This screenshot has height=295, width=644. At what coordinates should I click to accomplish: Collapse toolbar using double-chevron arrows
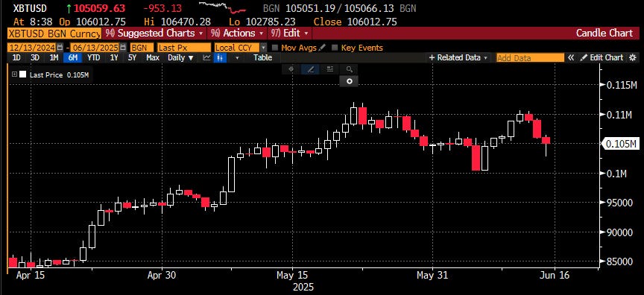click(571, 58)
